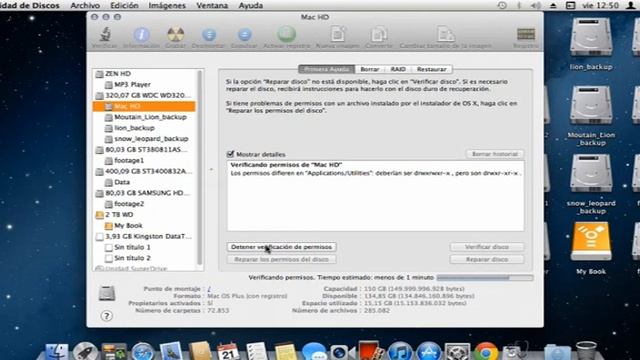Click the Verificar microscope toolbar icon

pos(106,34)
